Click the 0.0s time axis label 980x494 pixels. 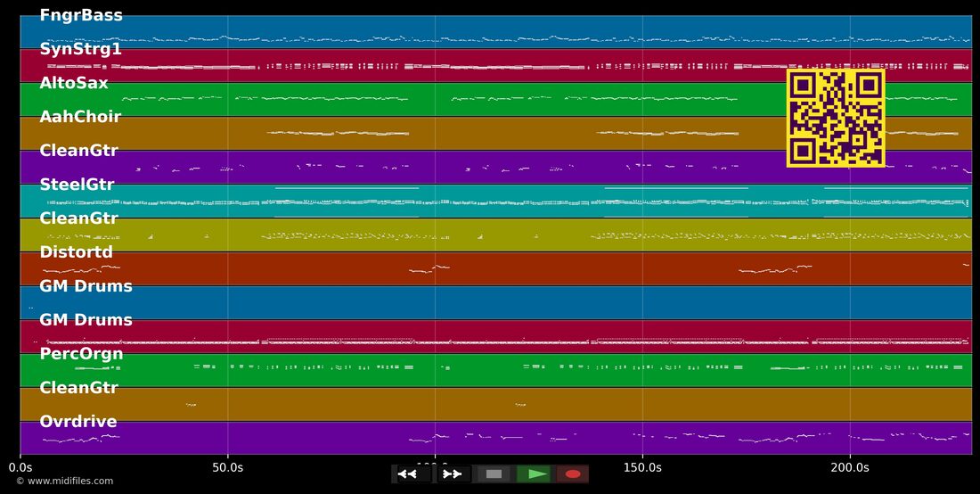click(x=20, y=468)
